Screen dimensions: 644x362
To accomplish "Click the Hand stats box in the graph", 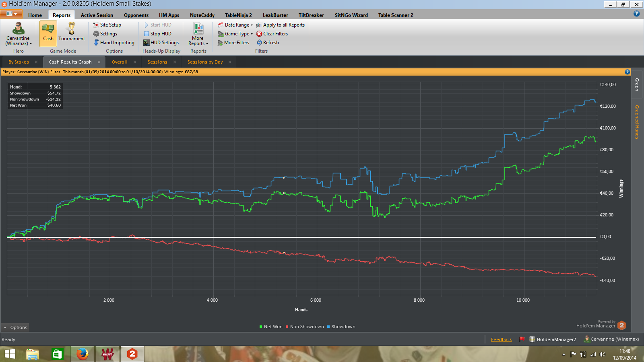I will [x=35, y=96].
